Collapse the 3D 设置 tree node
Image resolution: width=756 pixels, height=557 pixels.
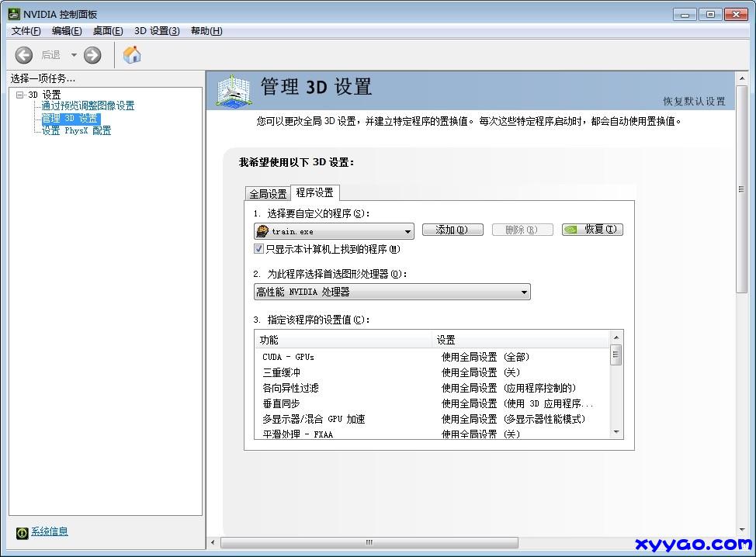pyautogui.click(x=20, y=95)
